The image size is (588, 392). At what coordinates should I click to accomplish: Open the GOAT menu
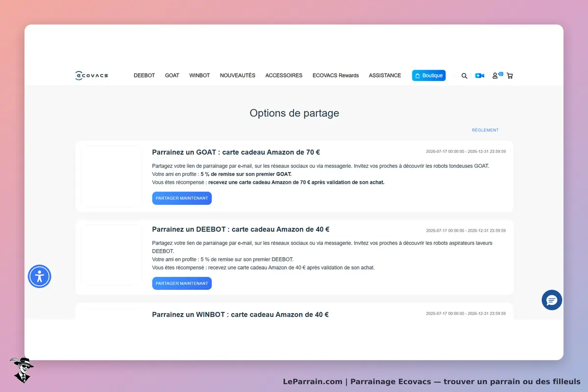[x=172, y=75]
